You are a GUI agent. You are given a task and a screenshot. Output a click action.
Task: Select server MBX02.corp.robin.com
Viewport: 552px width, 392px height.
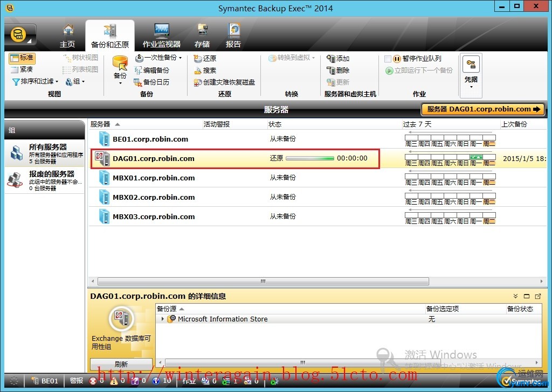pos(154,197)
